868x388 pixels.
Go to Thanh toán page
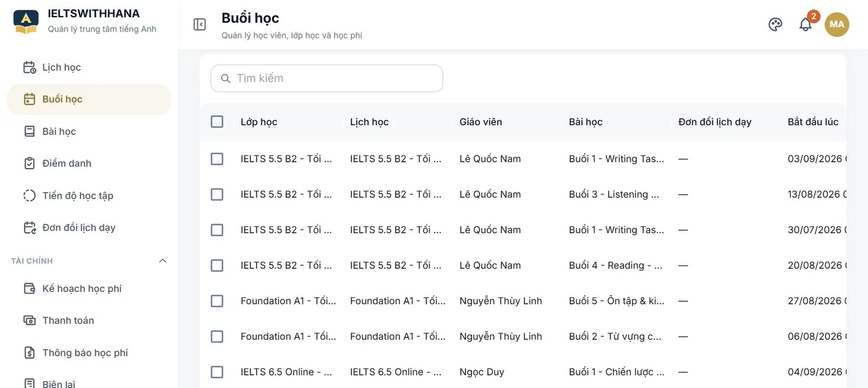coord(89,320)
